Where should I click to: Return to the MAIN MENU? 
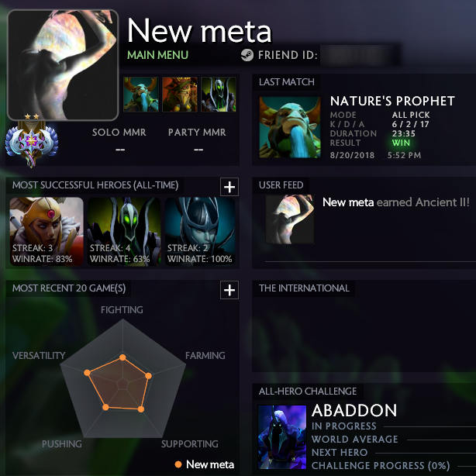(x=157, y=55)
